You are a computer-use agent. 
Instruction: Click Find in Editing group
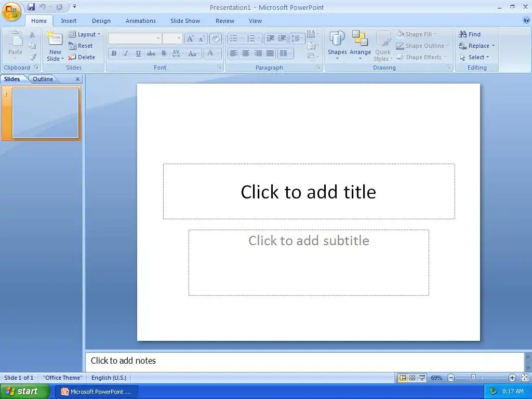tap(470, 34)
